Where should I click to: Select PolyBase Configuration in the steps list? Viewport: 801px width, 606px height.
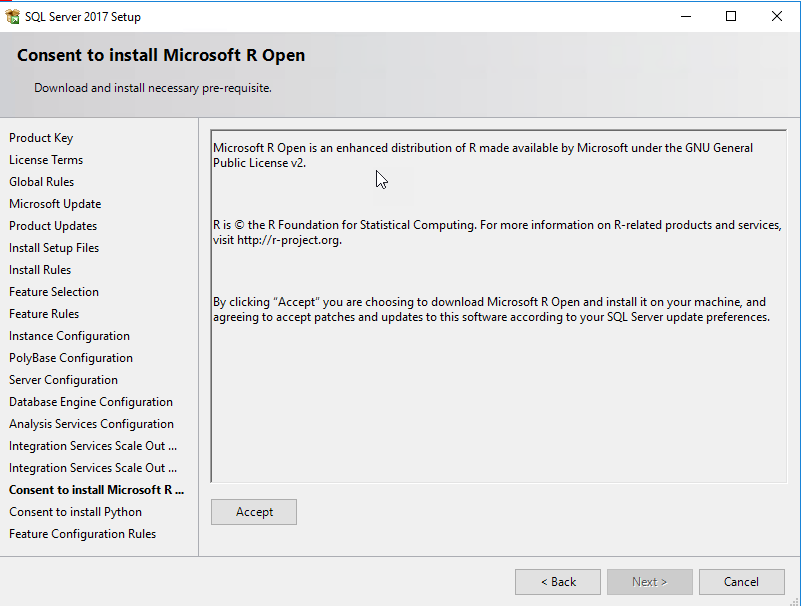click(71, 358)
